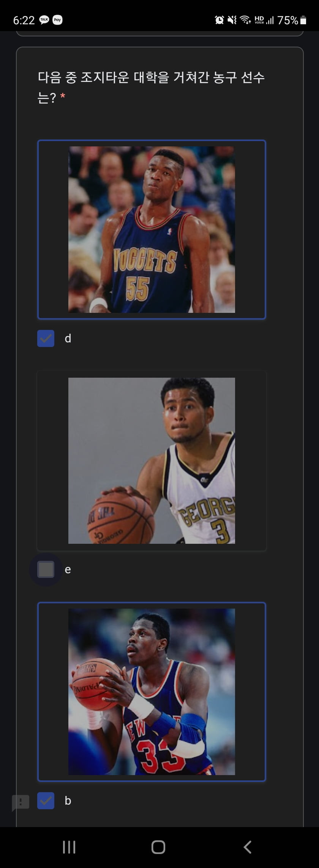This screenshot has width=319, height=868.
Task: Uncheck the checkbox for option d
Action: (x=46, y=338)
